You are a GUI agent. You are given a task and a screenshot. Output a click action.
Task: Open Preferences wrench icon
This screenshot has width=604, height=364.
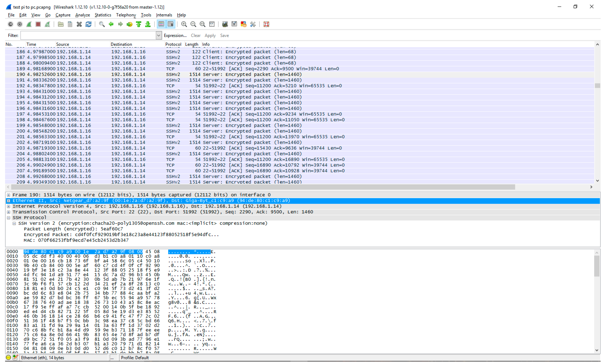coord(253,24)
